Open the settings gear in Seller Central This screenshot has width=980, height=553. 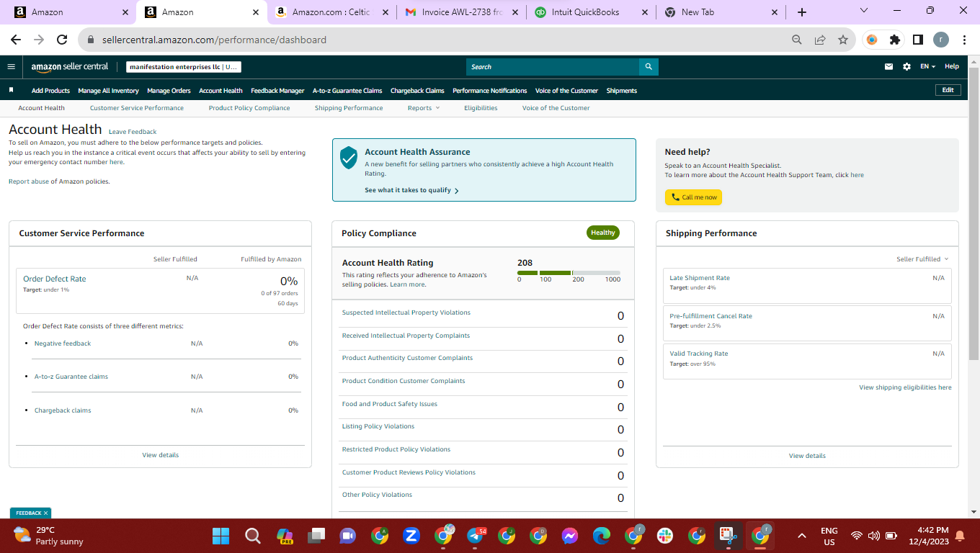[906, 67]
